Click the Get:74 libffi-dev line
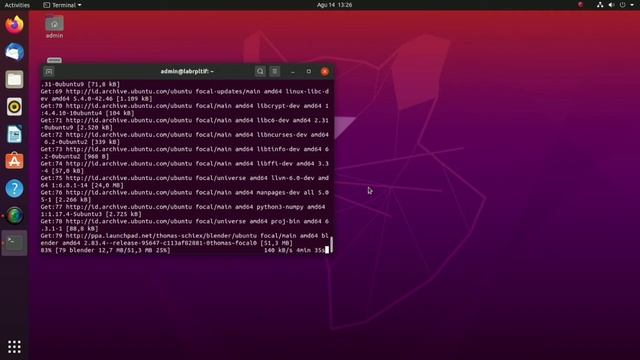640x360 pixels. [184, 167]
